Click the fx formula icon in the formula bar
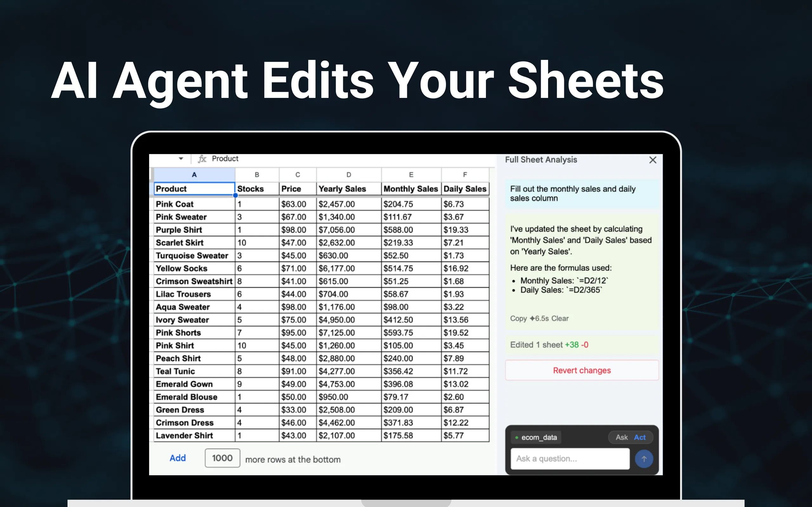The width and height of the screenshot is (812, 507). click(202, 159)
